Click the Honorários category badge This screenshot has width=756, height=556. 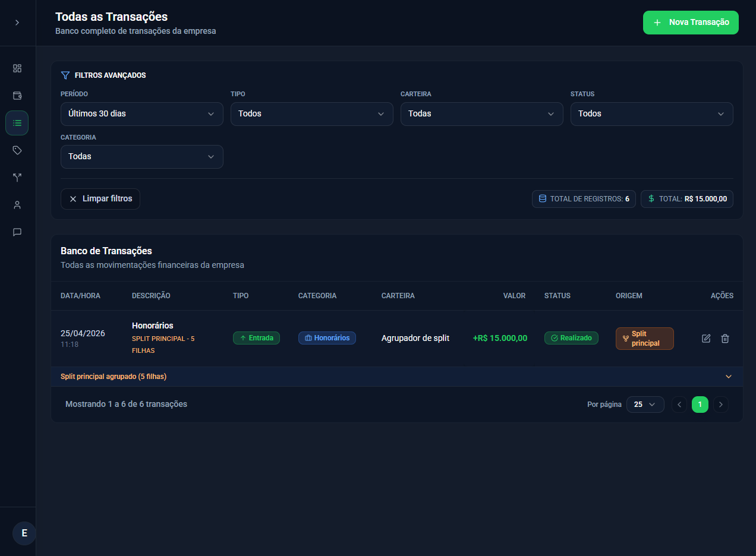pos(327,338)
